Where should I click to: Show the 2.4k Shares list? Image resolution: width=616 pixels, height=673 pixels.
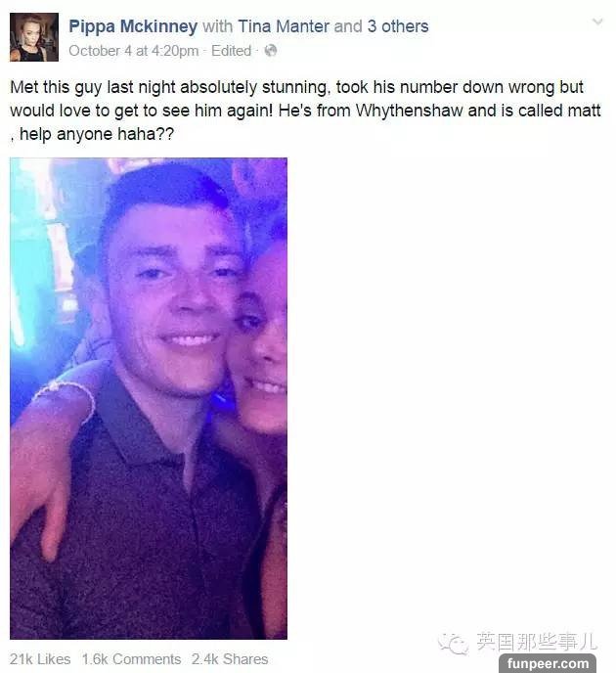(x=230, y=659)
